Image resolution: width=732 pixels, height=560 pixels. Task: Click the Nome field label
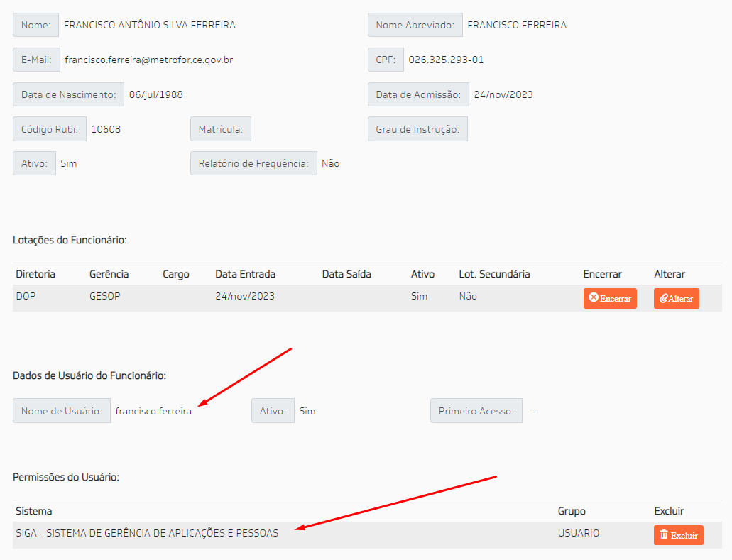click(x=36, y=26)
